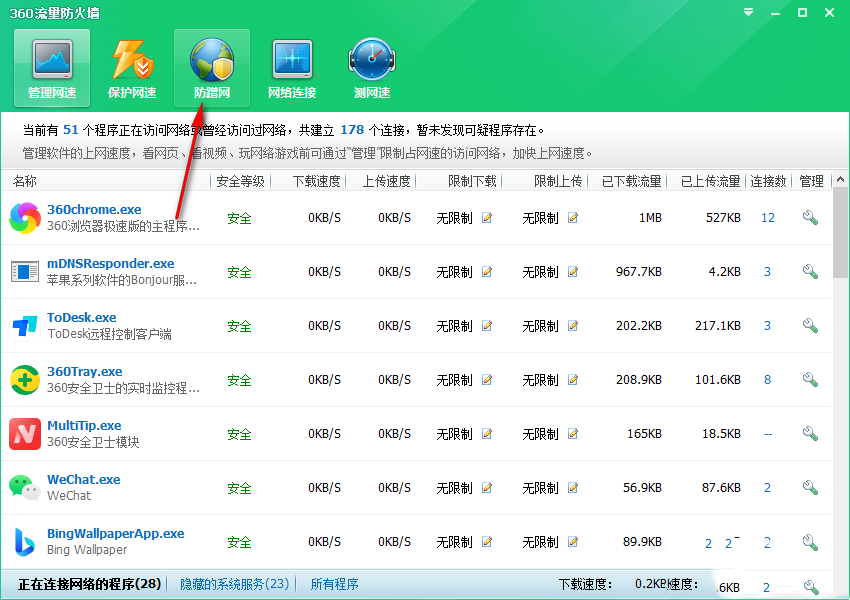Click the 967.7KB downloaded traffic value
This screenshot has width=850, height=600.
coord(639,272)
